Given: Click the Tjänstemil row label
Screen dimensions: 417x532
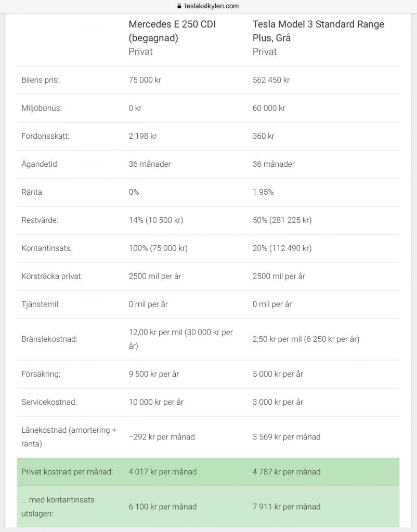Looking at the screenshot, I should tap(41, 304).
